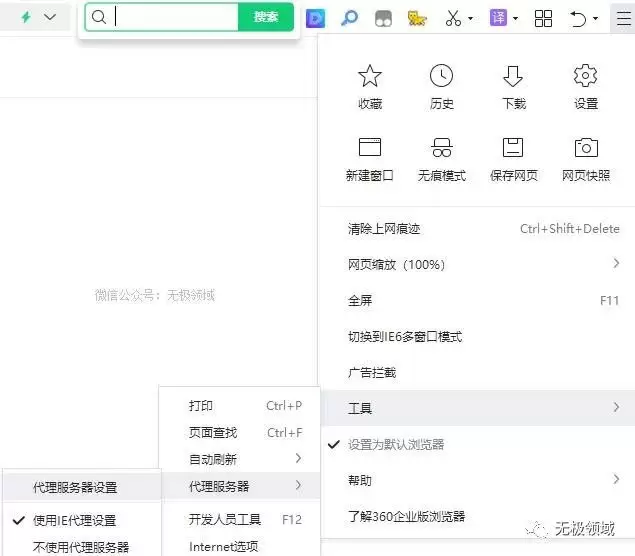Expand chevron next to 代理服务器
The width and height of the screenshot is (635, 556).
click(x=298, y=485)
